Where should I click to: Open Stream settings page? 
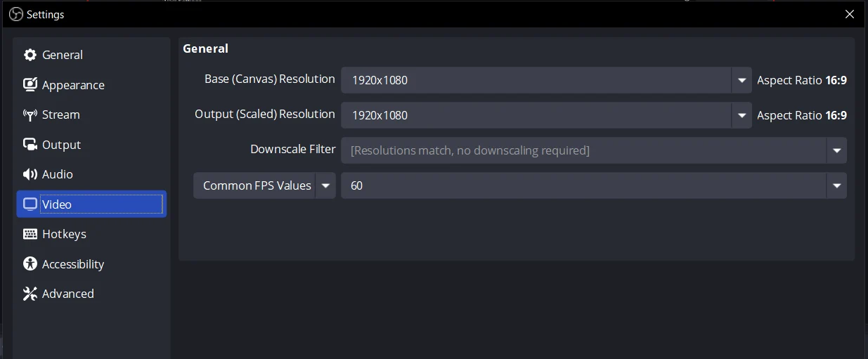(91, 115)
